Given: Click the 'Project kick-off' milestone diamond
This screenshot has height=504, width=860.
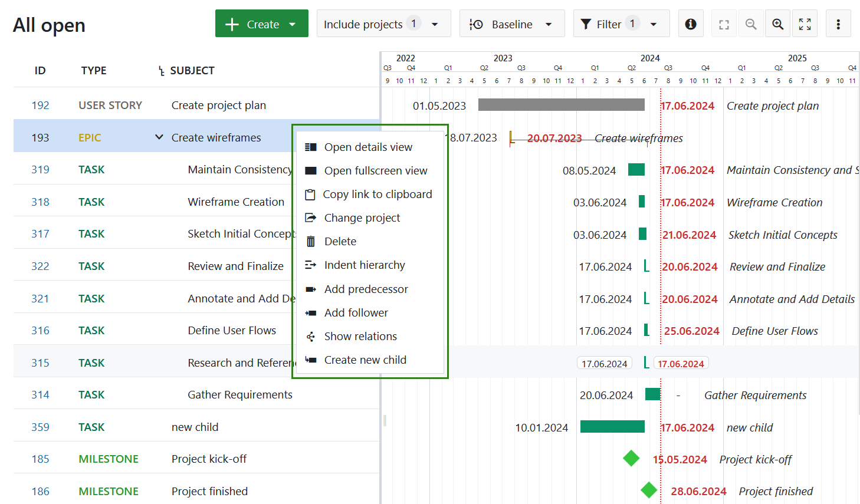Looking at the screenshot, I should tap(631, 458).
